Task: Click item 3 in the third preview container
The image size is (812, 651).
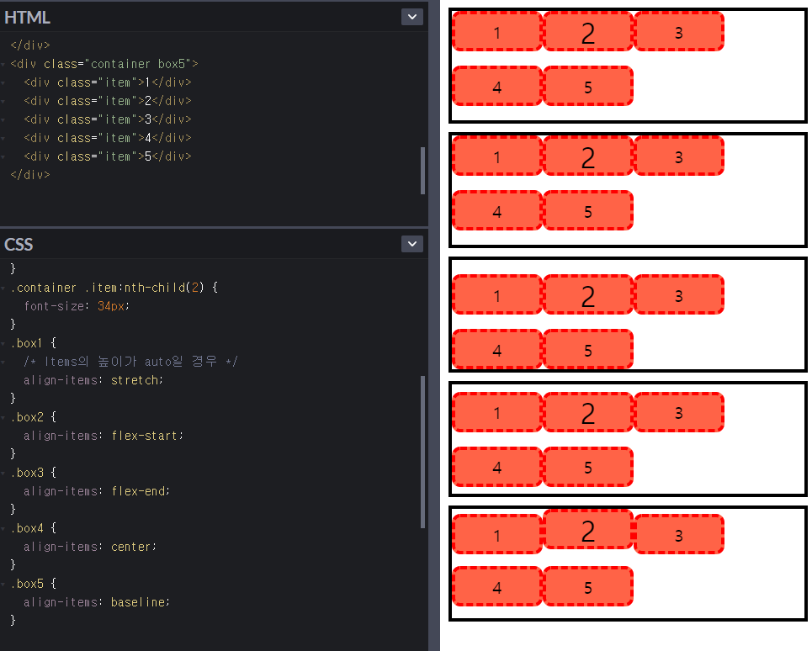Action: pos(678,294)
